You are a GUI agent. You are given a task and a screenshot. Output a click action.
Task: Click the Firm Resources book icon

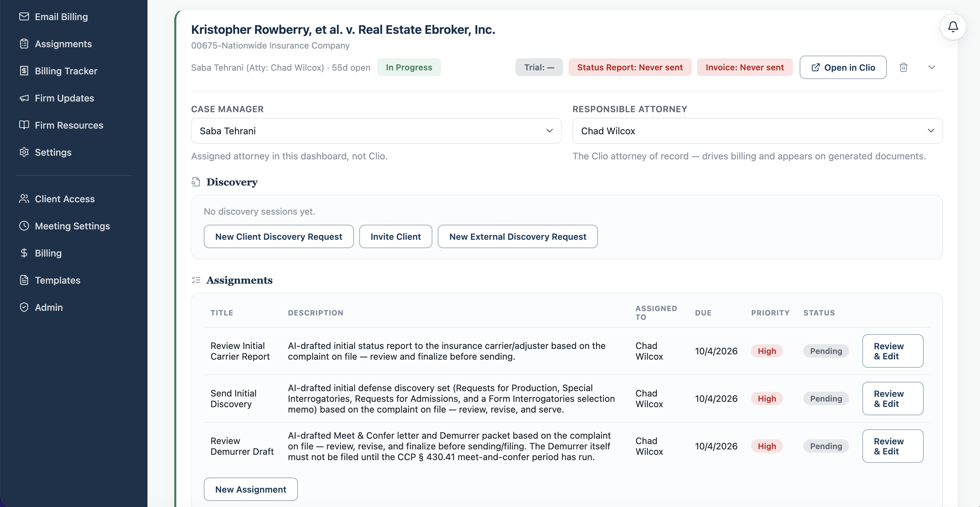[x=24, y=125]
